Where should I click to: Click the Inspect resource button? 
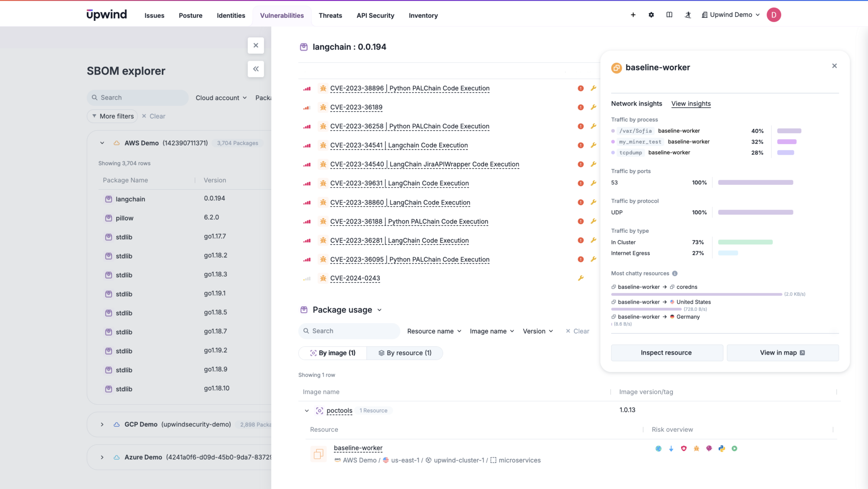(667, 352)
